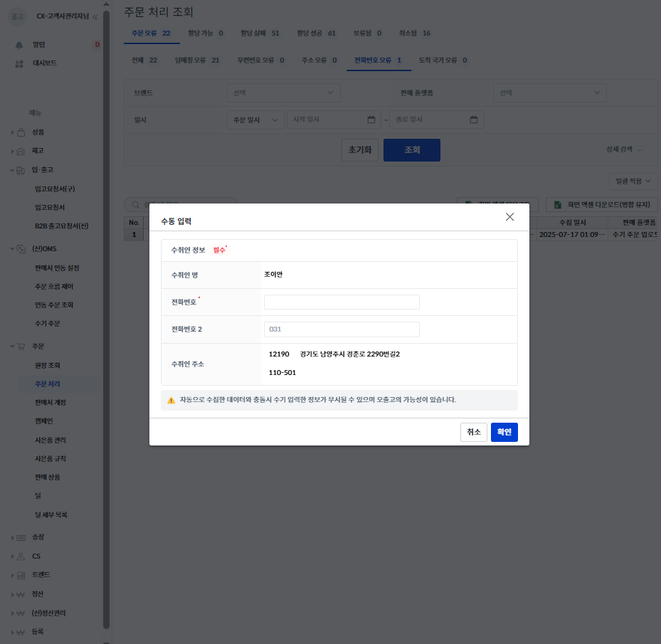Collapse the (신)OMS menu arrow
The height and width of the screenshot is (644, 661).
pyautogui.click(x=12, y=249)
